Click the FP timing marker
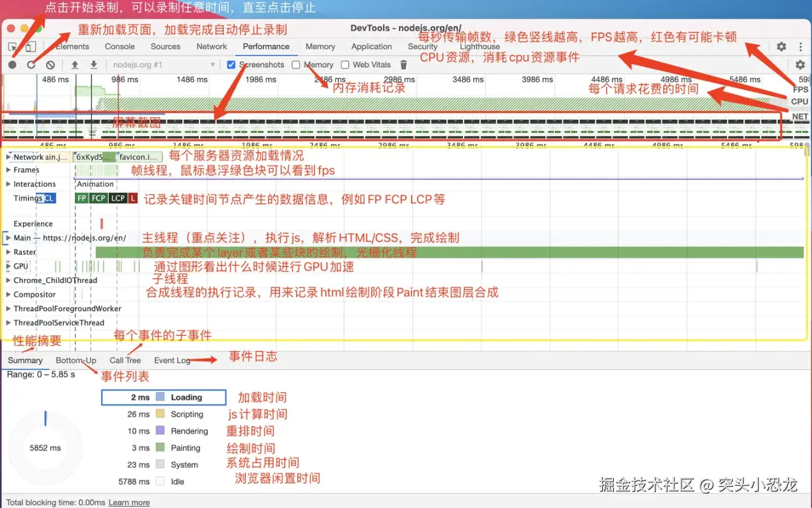Image resolution: width=812 pixels, height=508 pixels. coord(81,198)
